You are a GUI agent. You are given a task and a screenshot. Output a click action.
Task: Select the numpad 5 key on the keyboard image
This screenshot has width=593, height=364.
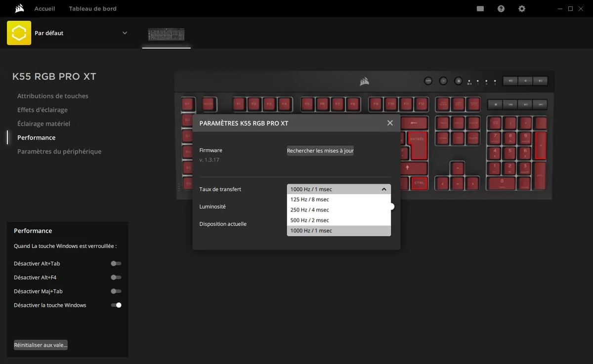(510, 153)
